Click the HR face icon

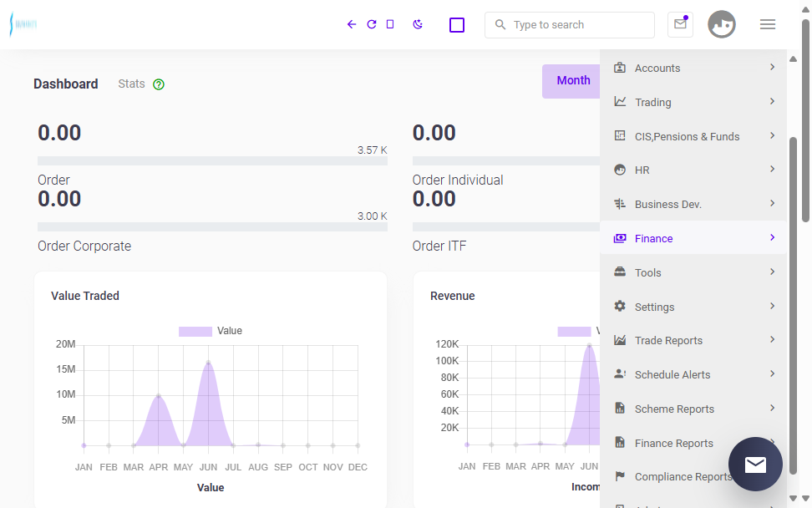(619, 170)
